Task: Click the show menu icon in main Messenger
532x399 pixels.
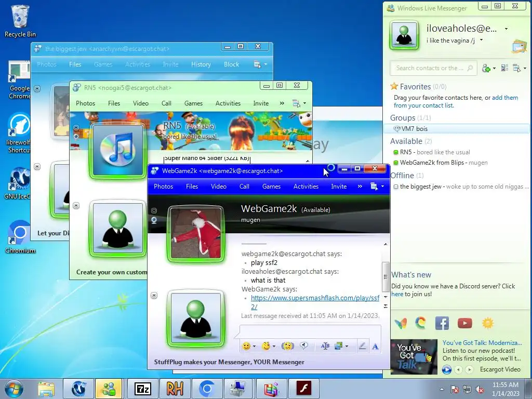Action: (517, 68)
